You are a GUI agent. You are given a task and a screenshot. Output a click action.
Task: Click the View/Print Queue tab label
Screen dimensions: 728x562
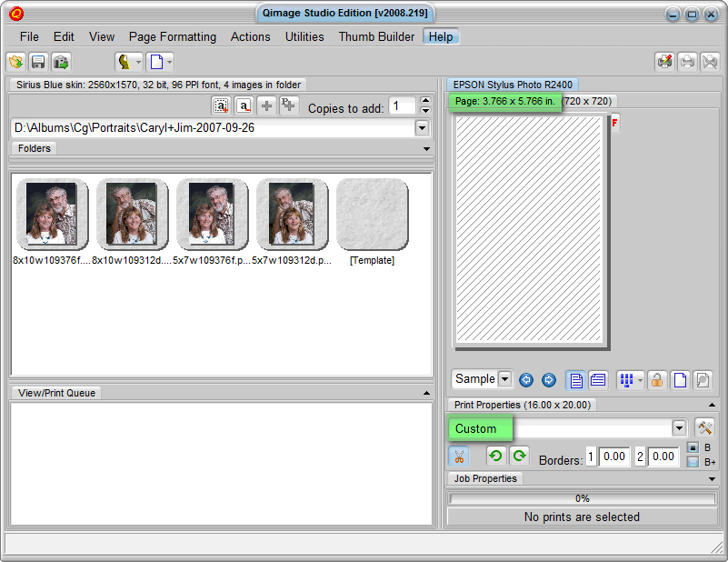point(56,393)
